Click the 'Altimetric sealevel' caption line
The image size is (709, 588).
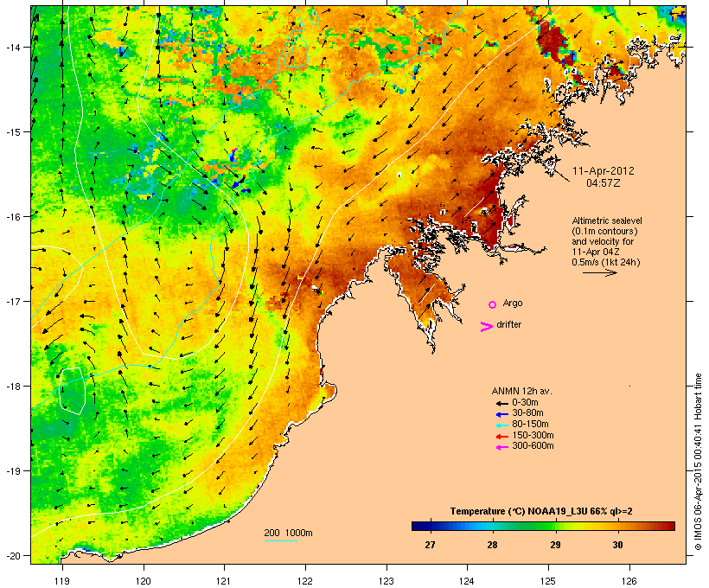[607, 220]
